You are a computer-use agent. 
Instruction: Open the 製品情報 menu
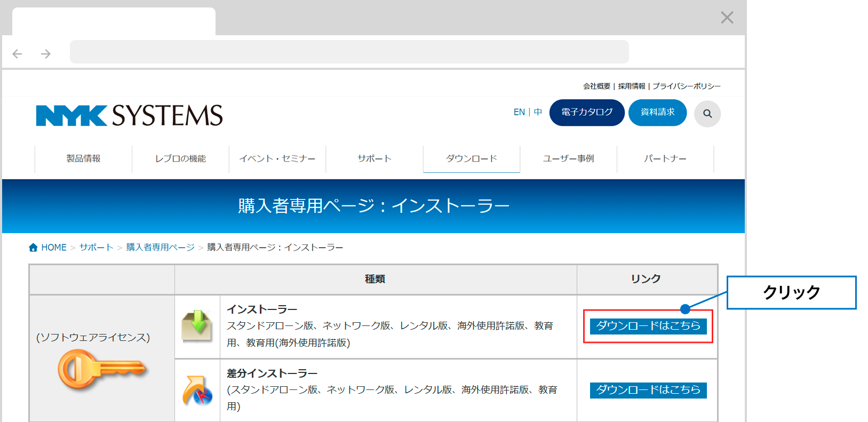pos(83,159)
